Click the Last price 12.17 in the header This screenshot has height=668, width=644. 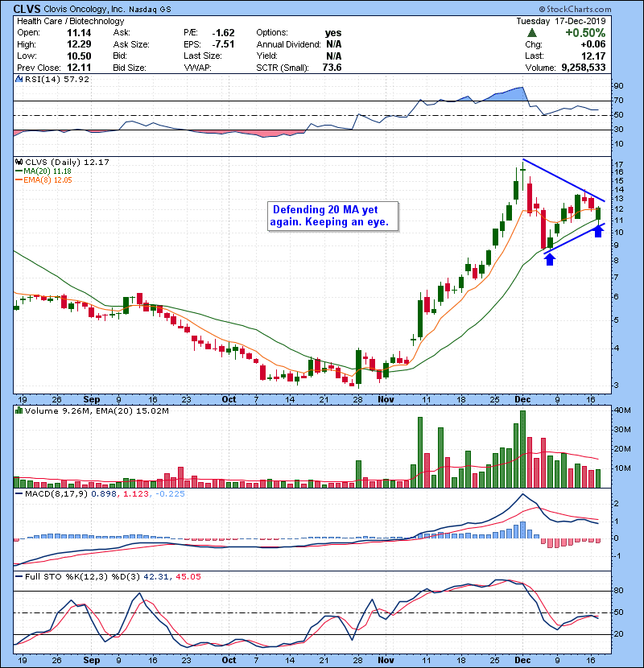coord(594,56)
